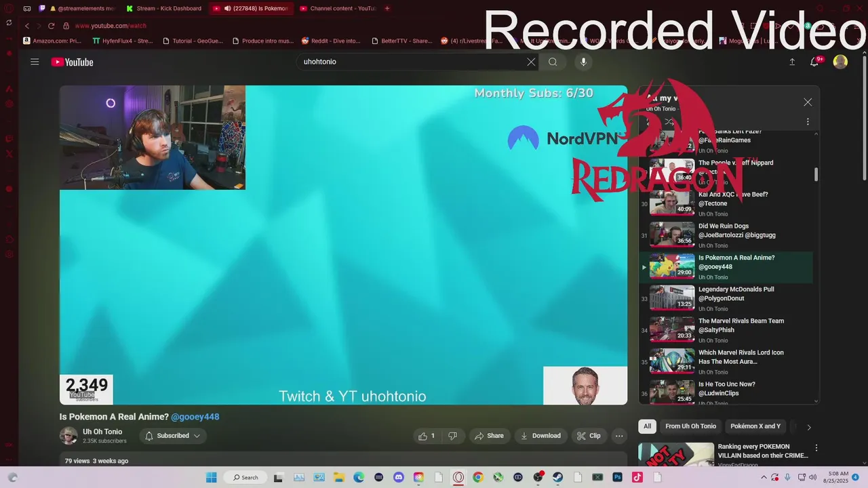Click the playlist panel scrollbar
This screenshot has height=488, width=868.
click(816, 174)
